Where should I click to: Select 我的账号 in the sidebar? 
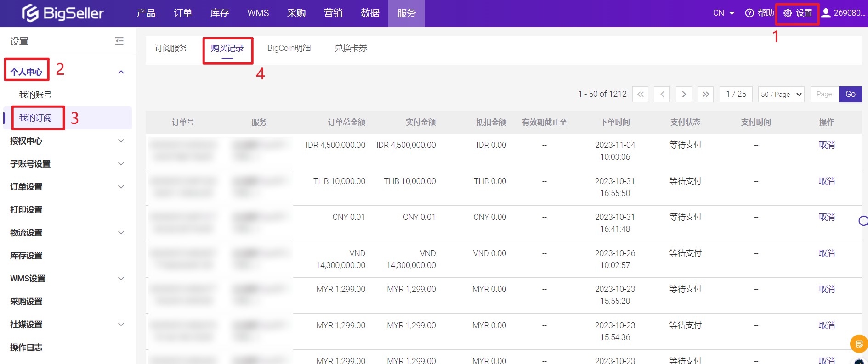tap(35, 95)
